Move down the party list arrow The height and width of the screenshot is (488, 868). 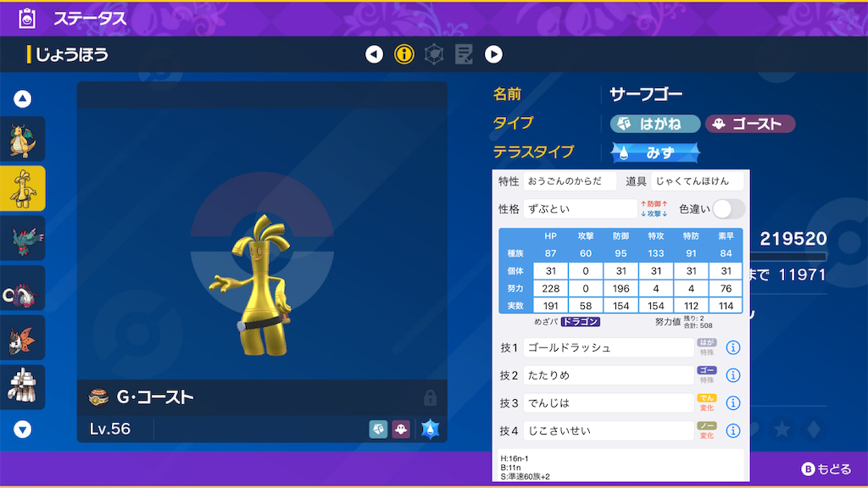click(22, 430)
